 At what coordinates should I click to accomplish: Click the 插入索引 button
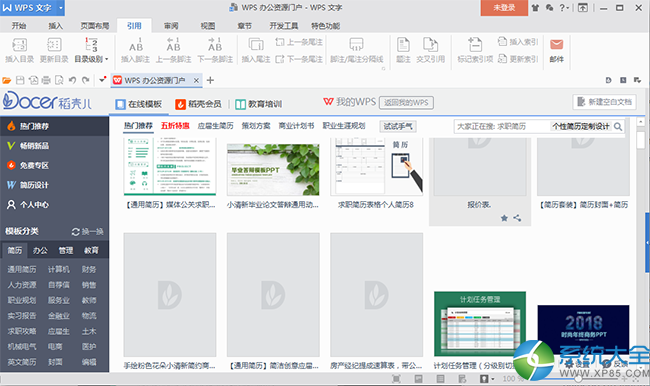(x=518, y=42)
